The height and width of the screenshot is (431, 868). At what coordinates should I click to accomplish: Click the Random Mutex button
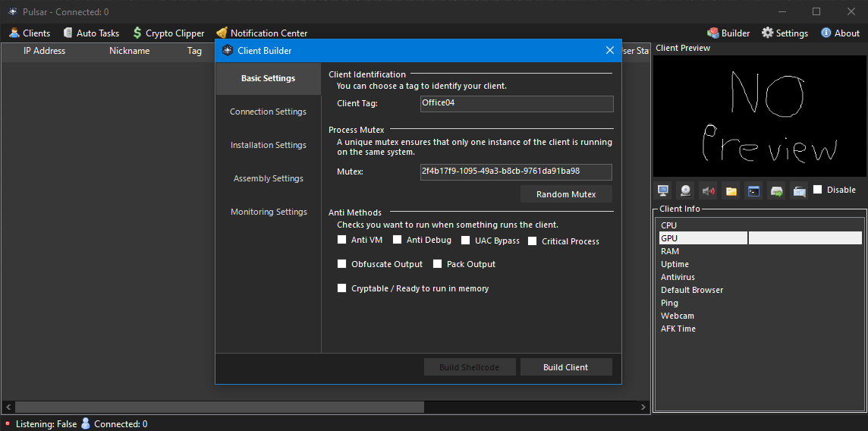tap(566, 194)
